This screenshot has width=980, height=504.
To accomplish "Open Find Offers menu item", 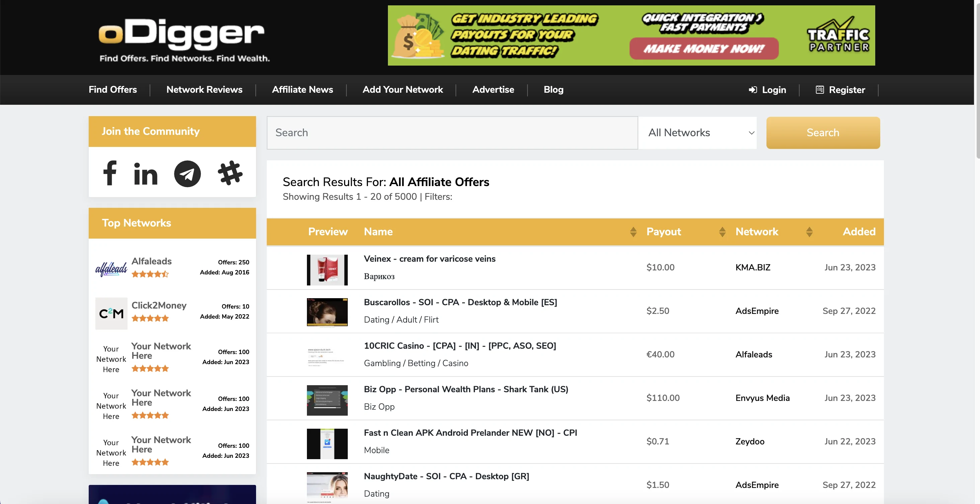I will (112, 90).
